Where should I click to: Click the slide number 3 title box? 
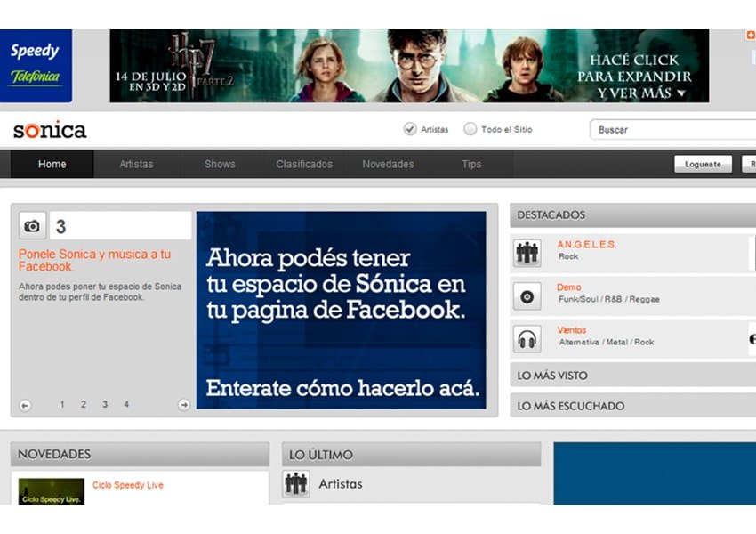(x=121, y=225)
